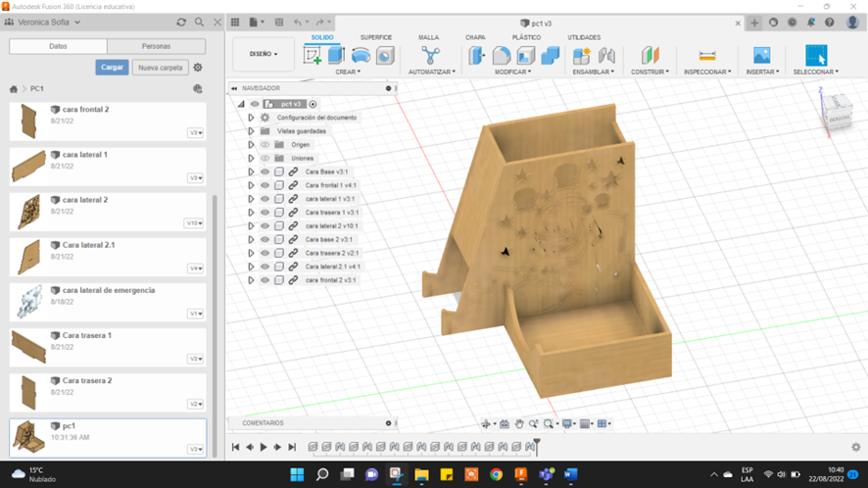The width and height of the screenshot is (868, 488).
Task: Open the pc1 design thumbnail
Action: pos(28,436)
